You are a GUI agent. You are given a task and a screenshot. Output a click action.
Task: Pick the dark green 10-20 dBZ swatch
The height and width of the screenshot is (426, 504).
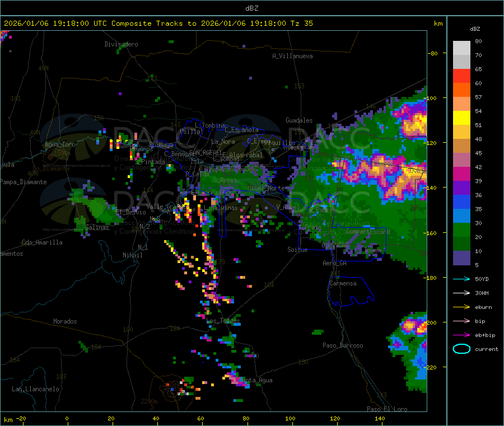tap(461, 244)
